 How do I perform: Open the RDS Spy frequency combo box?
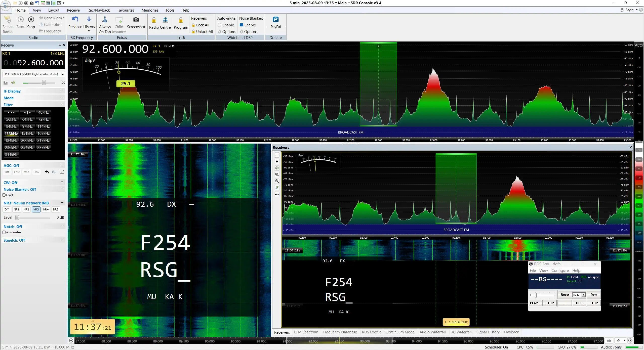click(579, 295)
